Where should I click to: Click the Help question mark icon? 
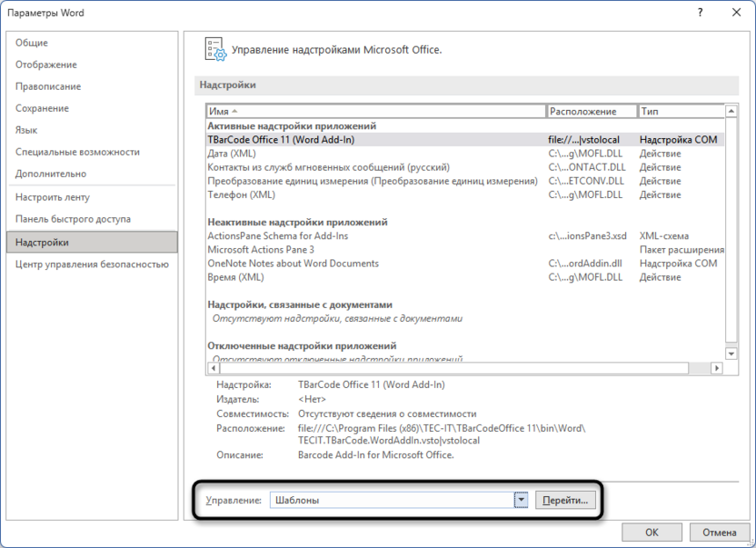[701, 13]
